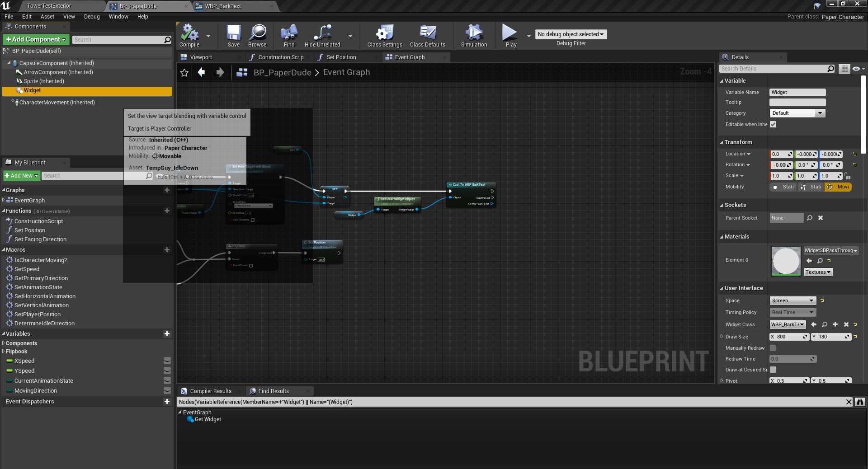Enable Manually Redraw checkbox
This screenshot has width=868, height=469.
(x=773, y=348)
